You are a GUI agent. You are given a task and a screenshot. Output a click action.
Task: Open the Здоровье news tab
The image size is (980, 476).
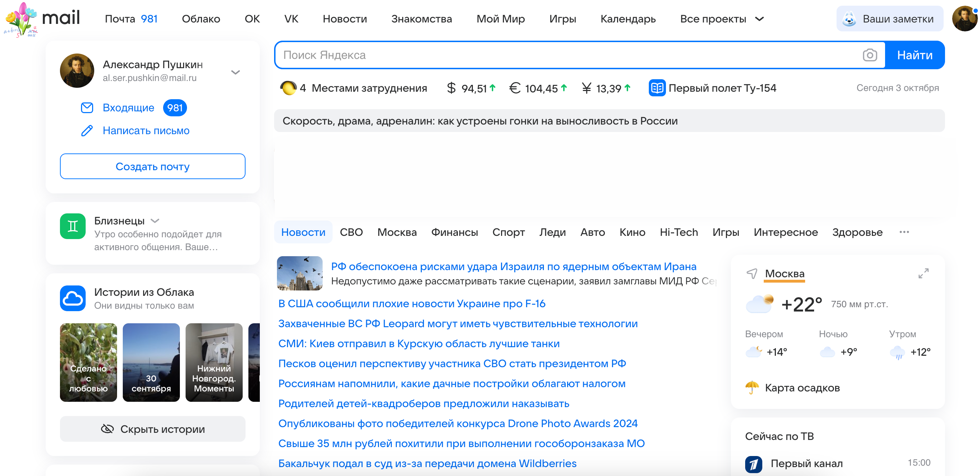[857, 232]
